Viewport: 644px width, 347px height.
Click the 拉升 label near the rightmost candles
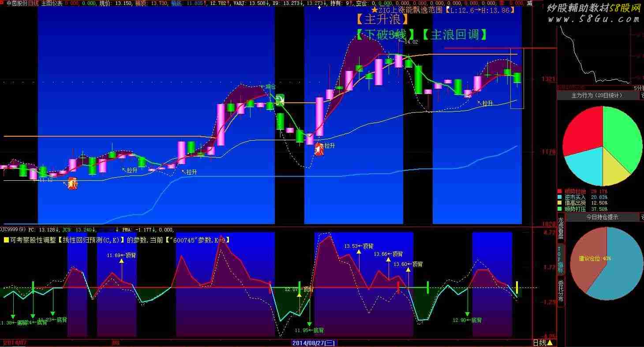point(487,104)
